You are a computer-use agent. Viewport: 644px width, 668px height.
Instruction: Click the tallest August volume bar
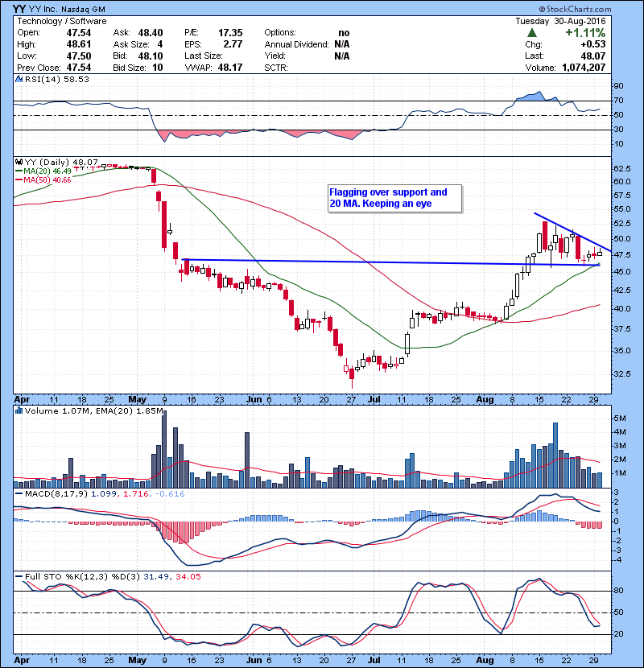[x=555, y=456]
